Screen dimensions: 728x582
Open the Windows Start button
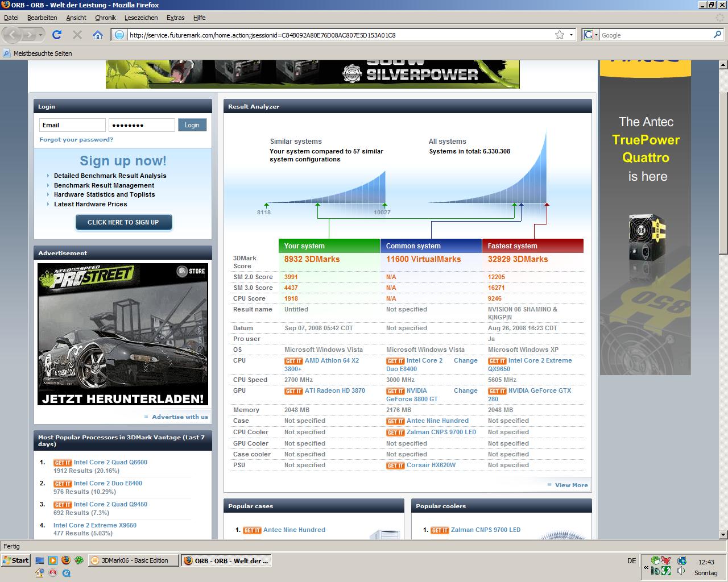pos(16,560)
